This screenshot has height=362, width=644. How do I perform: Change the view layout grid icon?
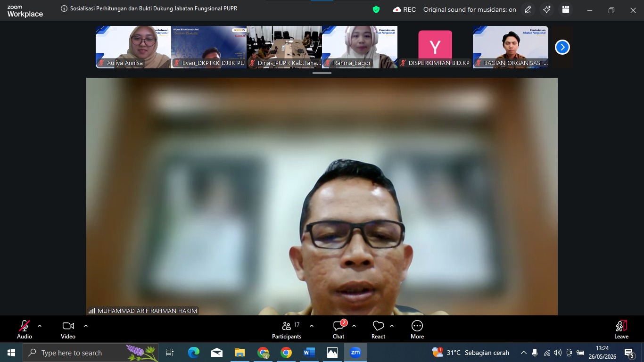(566, 9)
